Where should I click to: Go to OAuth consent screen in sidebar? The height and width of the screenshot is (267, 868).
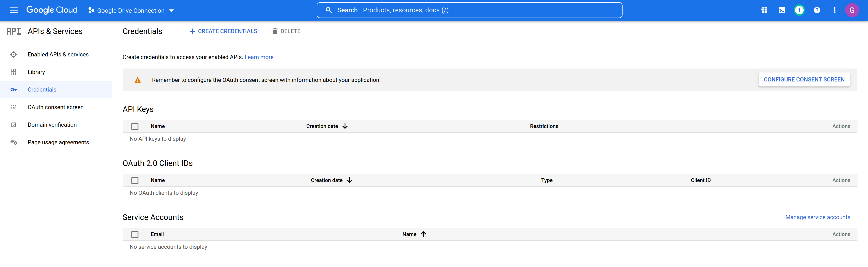tap(55, 107)
